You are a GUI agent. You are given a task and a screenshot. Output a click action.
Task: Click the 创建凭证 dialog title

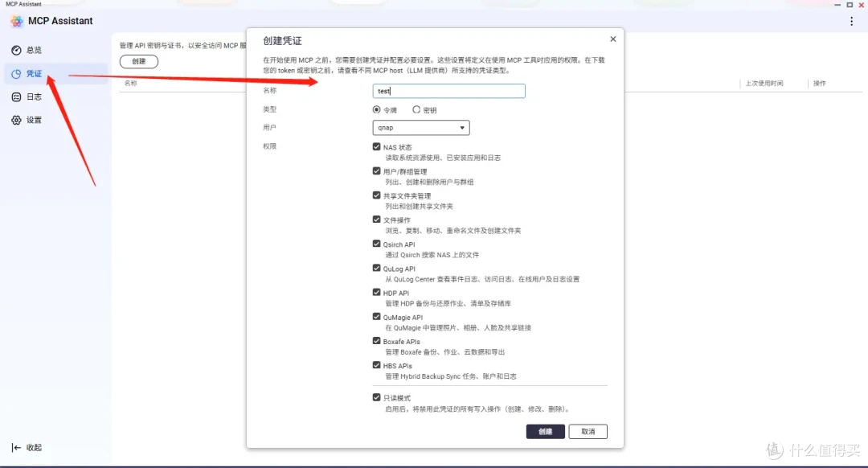click(282, 41)
